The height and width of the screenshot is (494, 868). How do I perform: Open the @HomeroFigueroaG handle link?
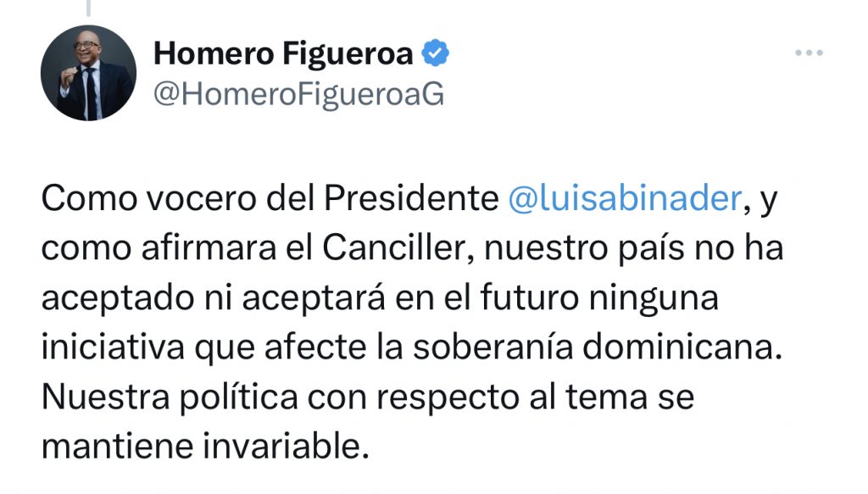(x=299, y=94)
